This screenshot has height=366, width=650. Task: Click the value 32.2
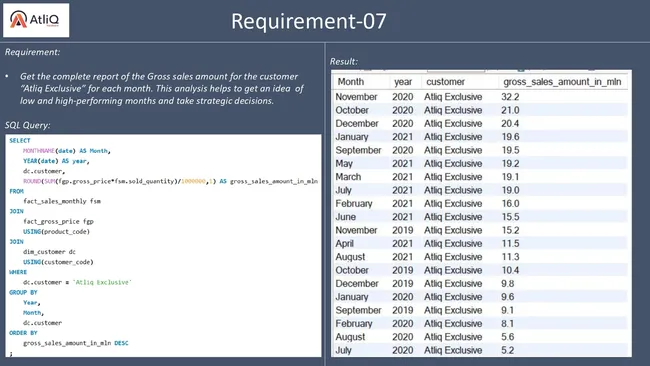tap(510, 97)
